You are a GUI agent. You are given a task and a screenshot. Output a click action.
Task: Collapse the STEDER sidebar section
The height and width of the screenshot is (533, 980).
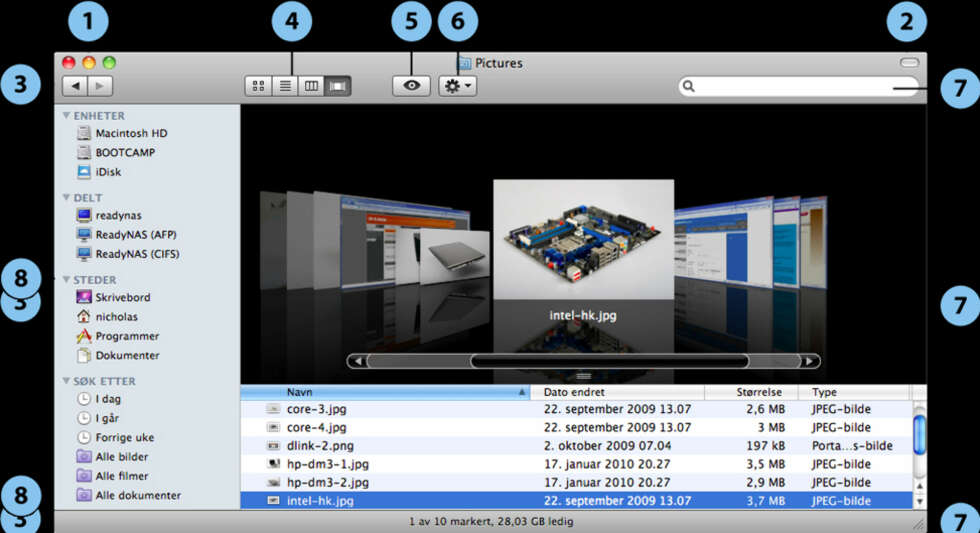pyautogui.click(x=66, y=279)
